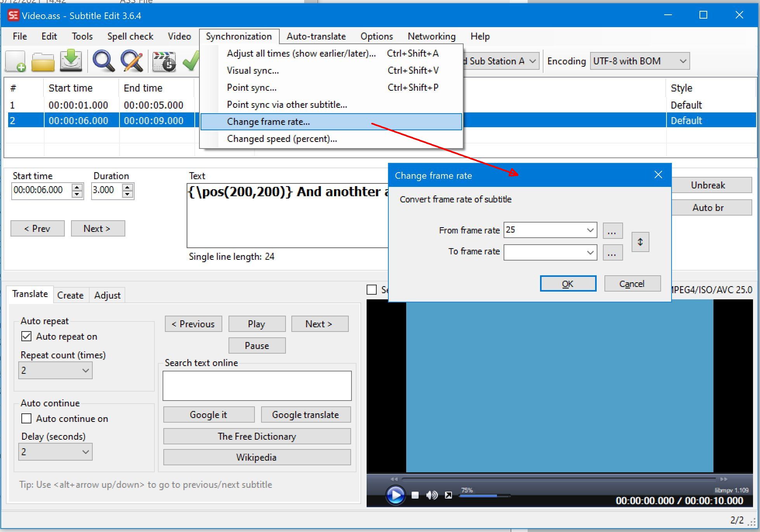
Task: Click the Google translate button
Action: pyautogui.click(x=305, y=415)
